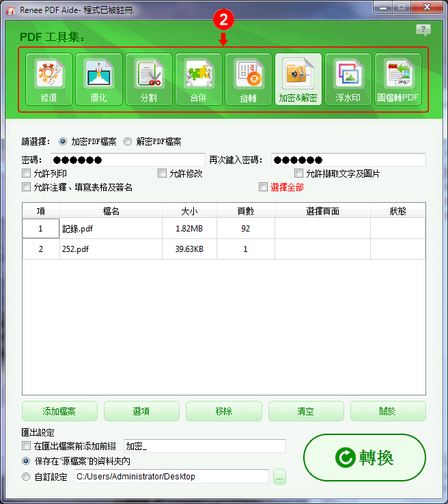The image size is (448, 504).
Task: Click the 頁數 column header
Action: (246, 211)
